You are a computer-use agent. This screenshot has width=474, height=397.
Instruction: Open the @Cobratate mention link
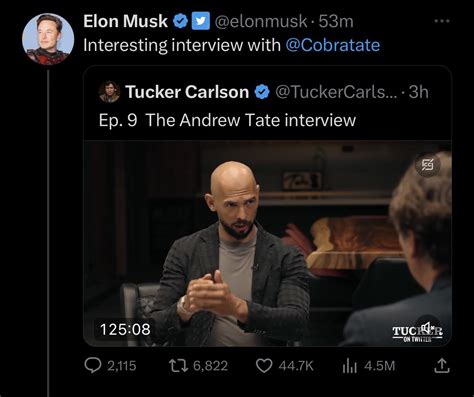click(333, 45)
